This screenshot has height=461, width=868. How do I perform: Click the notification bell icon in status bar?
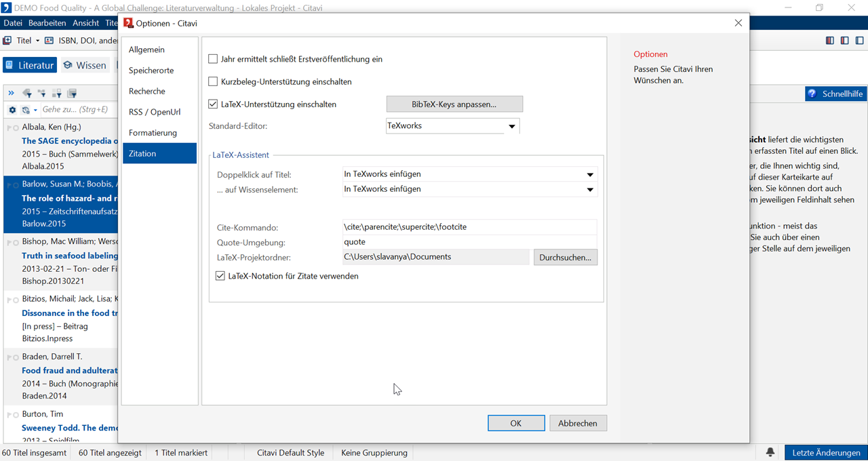coord(771,452)
